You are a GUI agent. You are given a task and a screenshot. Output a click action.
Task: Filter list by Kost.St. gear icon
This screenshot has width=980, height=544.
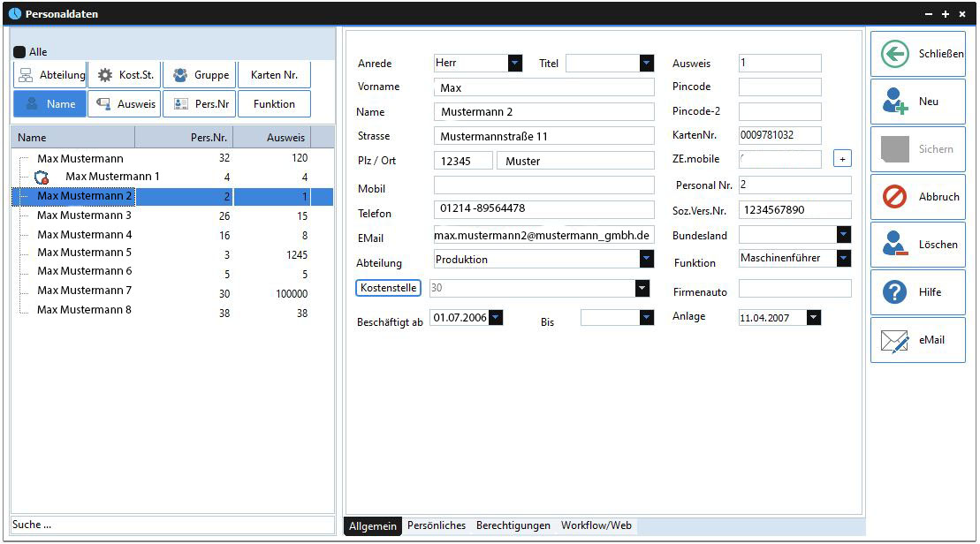[125, 75]
